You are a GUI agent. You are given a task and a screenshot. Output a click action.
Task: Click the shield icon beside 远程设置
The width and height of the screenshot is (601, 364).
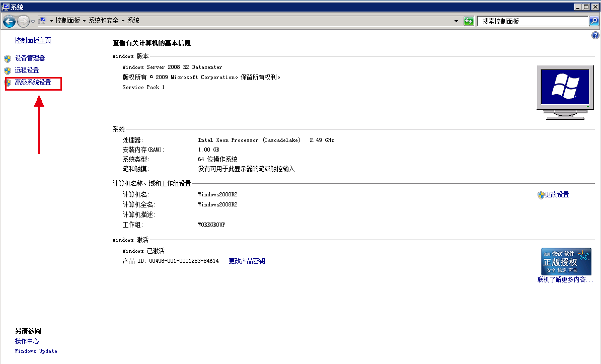pos(9,70)
